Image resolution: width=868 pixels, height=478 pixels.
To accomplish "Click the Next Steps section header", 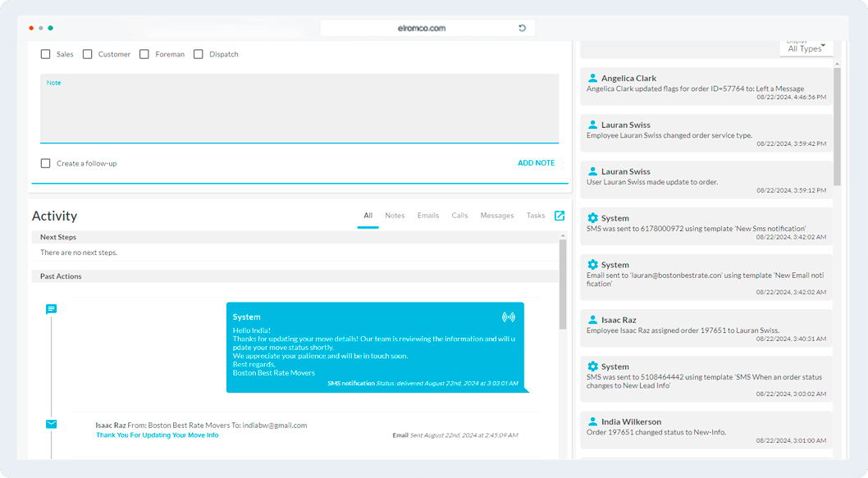I will pyautogui.click(x=295, y=237).
